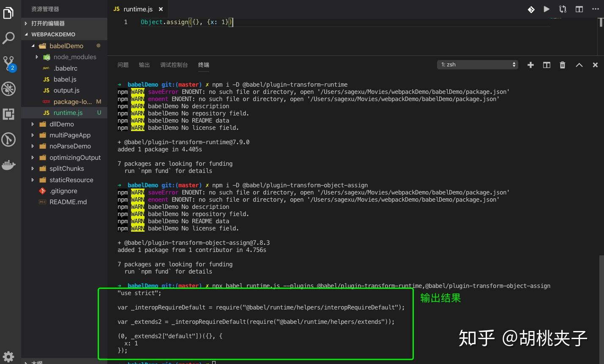Image resolution: width=604 pixels, height=364 pixels.
Task: Run the file with the play button
Action: (547, 9)
